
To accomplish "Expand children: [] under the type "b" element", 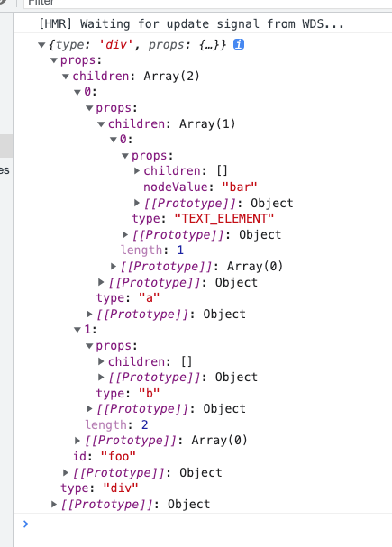I will 101,361.
